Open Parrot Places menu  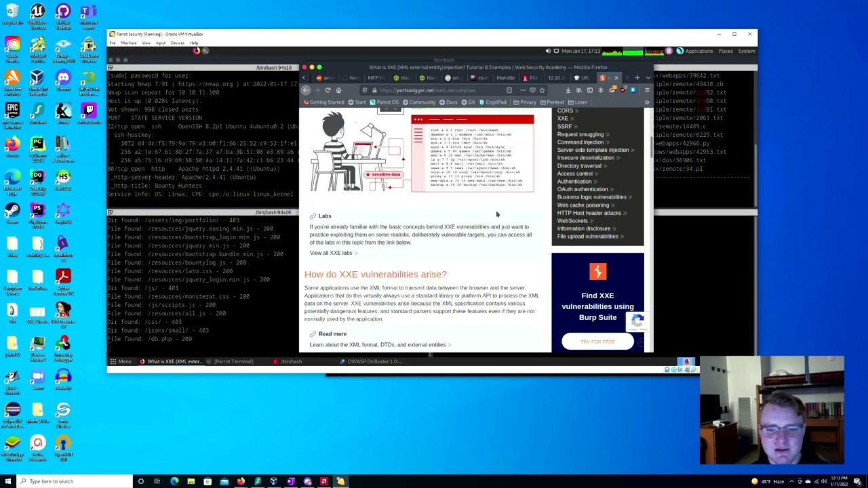pyautogui.click(x=726, y=51)
